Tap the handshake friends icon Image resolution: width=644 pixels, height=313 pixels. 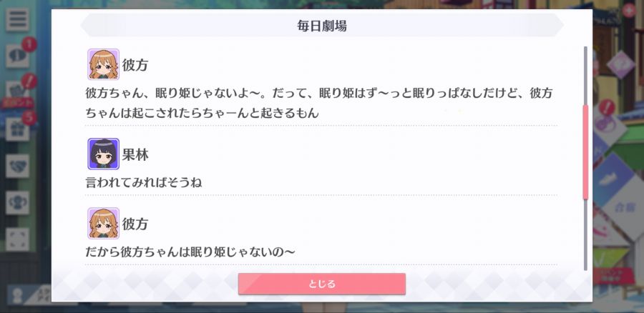tap(17, 166)
